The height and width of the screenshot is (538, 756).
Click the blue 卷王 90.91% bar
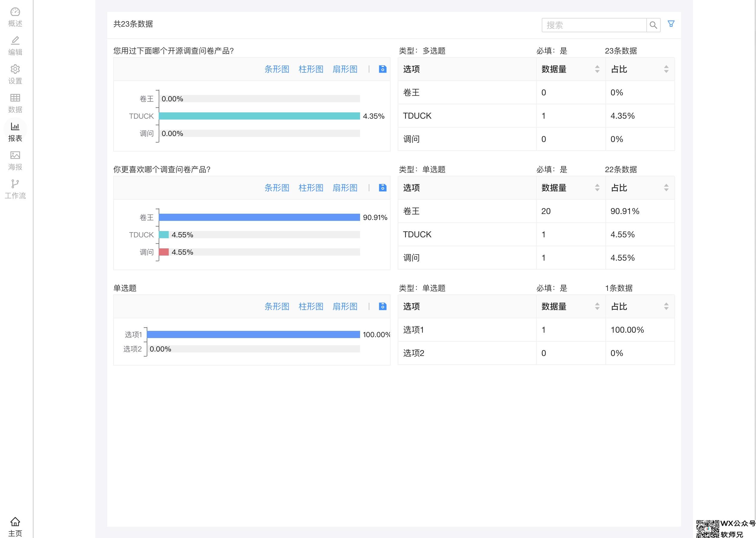click(x=259, y=217)
